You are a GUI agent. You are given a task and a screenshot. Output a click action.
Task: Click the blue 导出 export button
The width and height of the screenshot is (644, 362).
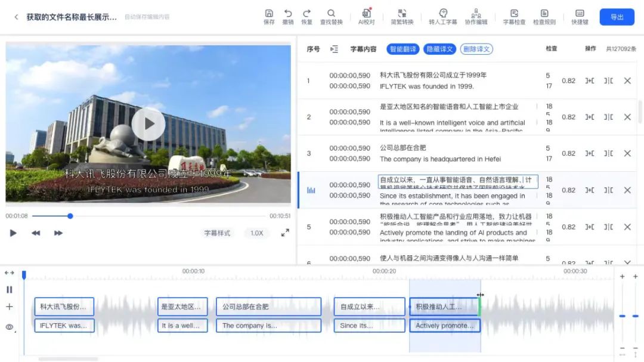click(x=617, y=17)
